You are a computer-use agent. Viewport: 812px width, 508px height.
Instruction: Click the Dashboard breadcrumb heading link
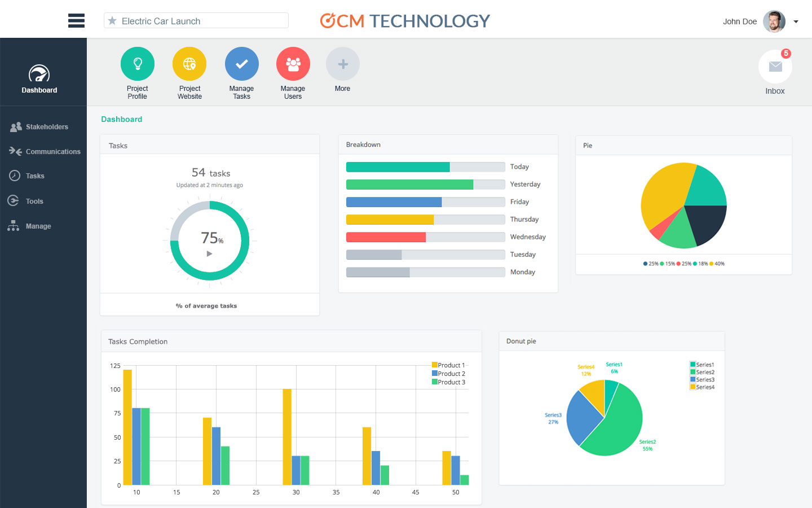121,119
